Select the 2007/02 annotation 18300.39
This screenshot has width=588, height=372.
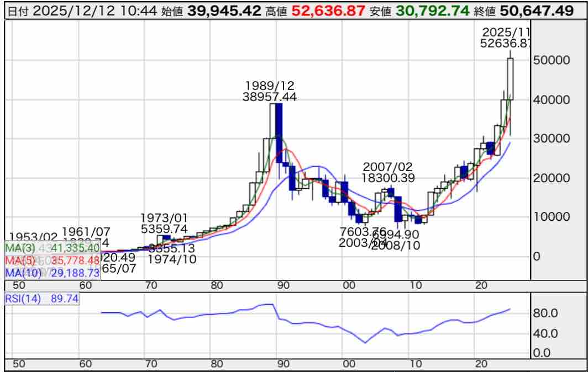[387, 177]
